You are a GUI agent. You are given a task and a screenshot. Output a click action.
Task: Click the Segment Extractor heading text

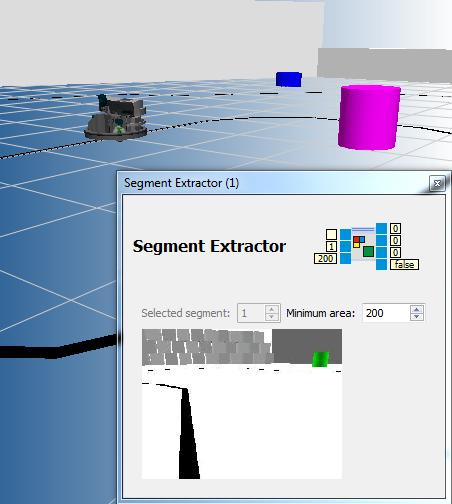[x=209, y=247]
